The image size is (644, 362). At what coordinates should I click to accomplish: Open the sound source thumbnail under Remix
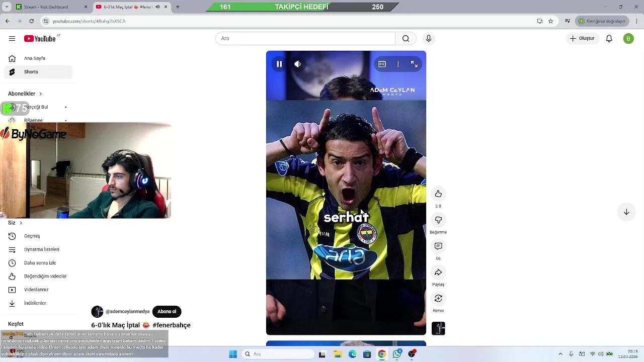click(438, 328)
